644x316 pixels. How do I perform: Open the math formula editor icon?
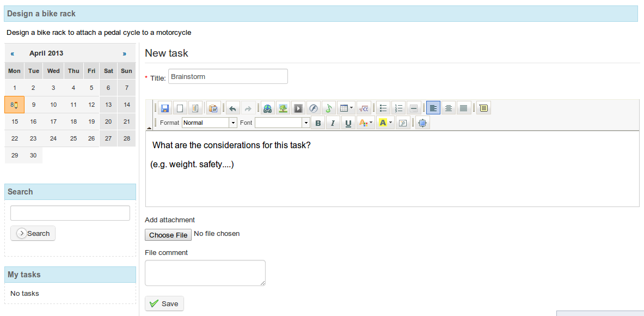tap(364, 108)
